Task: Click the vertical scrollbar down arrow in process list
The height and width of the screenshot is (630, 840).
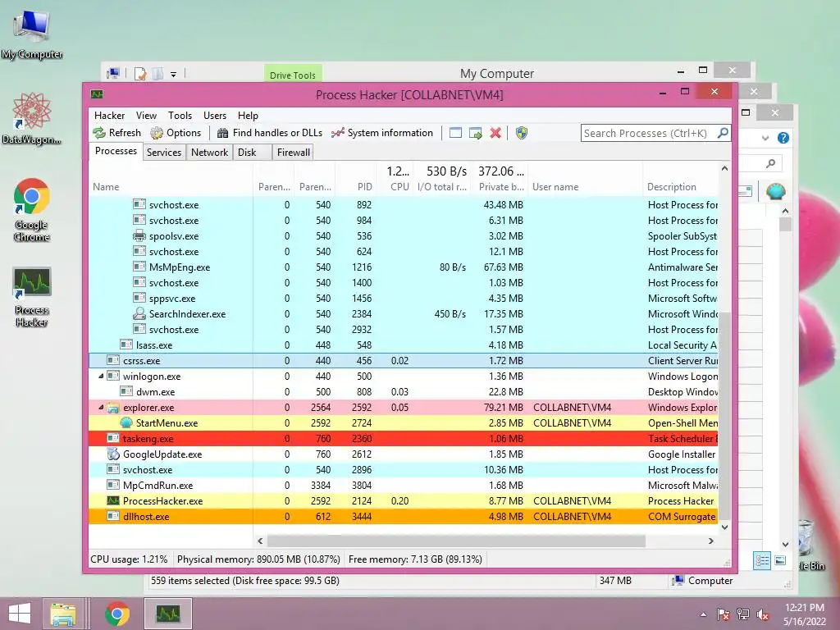Action: coord(725,527)
